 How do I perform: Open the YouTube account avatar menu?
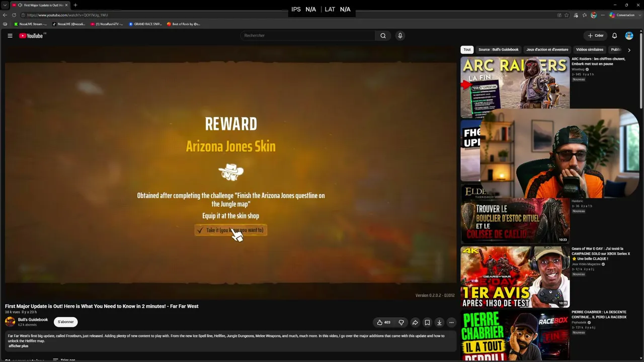pyautogui.click(x=629, y=36)
